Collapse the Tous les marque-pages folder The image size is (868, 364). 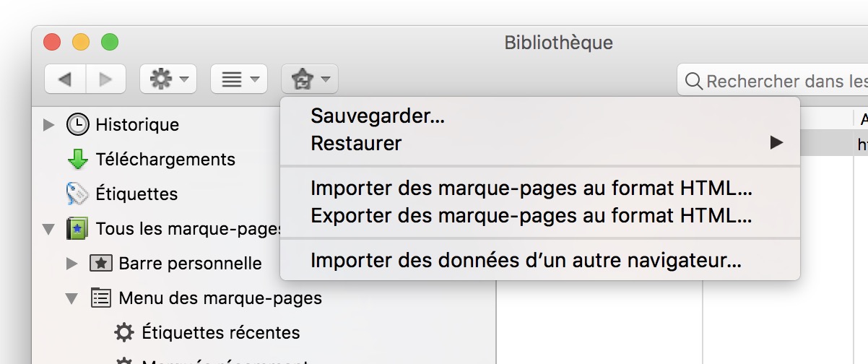click(x=49, y=230)
